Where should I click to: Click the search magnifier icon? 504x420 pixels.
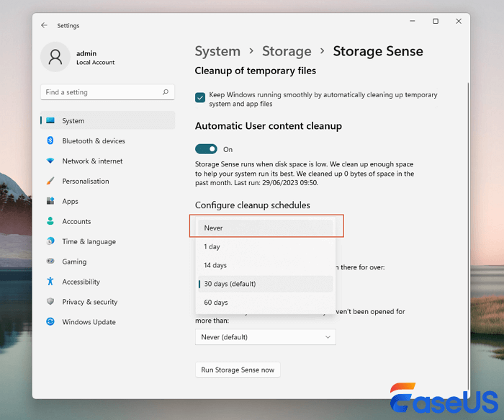166,92
